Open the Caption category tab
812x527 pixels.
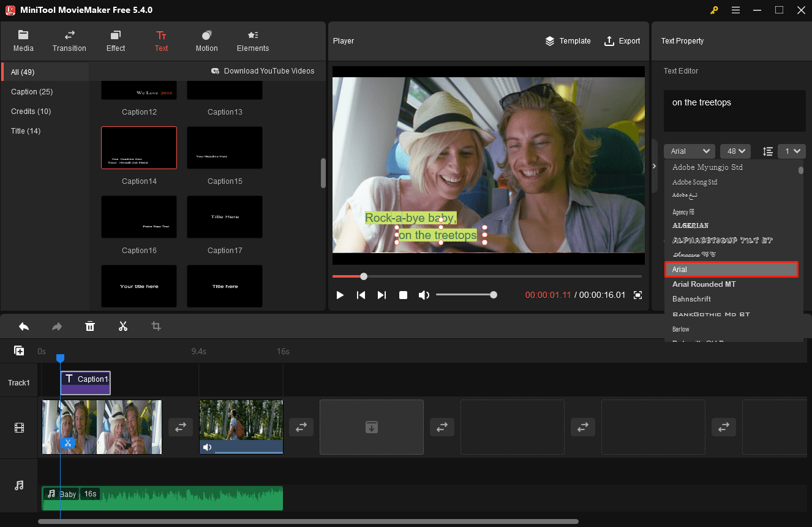[31, 91]
